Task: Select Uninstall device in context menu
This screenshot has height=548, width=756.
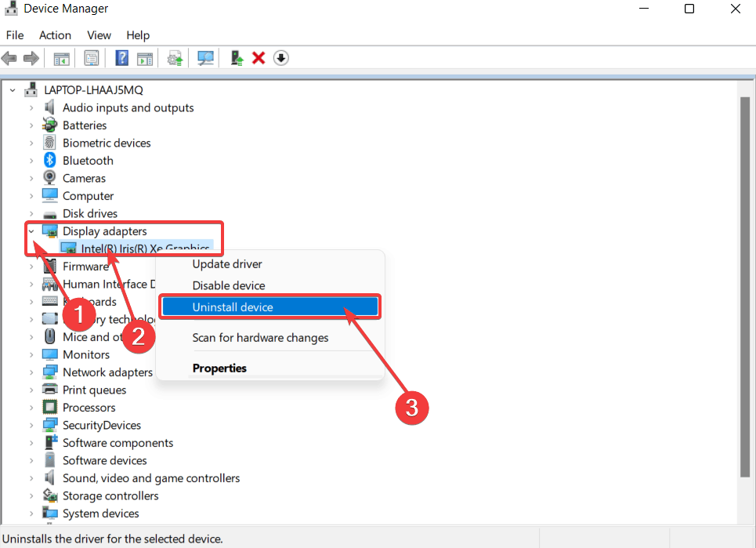Action: pos(270,307)
